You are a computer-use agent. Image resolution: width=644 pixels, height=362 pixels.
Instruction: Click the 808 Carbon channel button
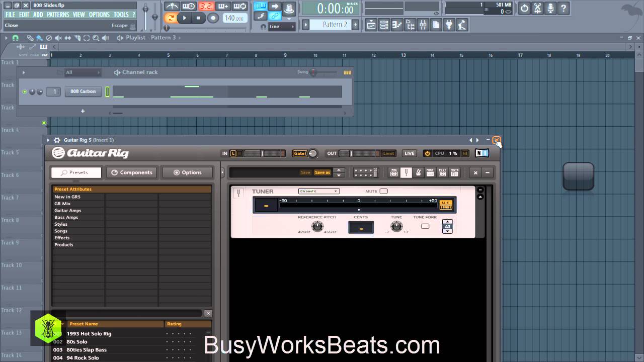[83, 92]
